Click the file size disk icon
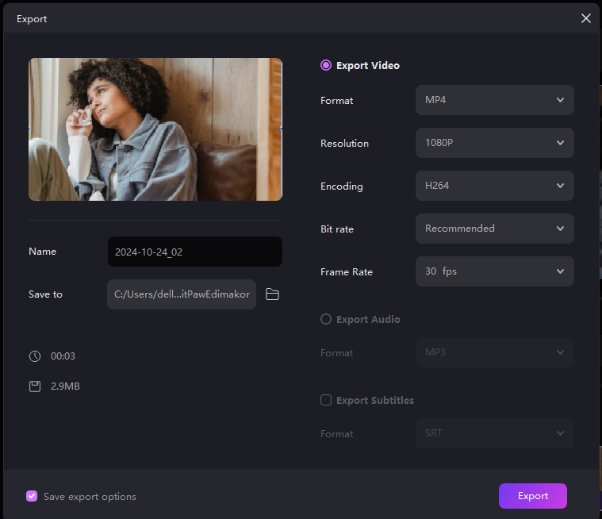The image size is (602, 519). click(x=35, y=386)
